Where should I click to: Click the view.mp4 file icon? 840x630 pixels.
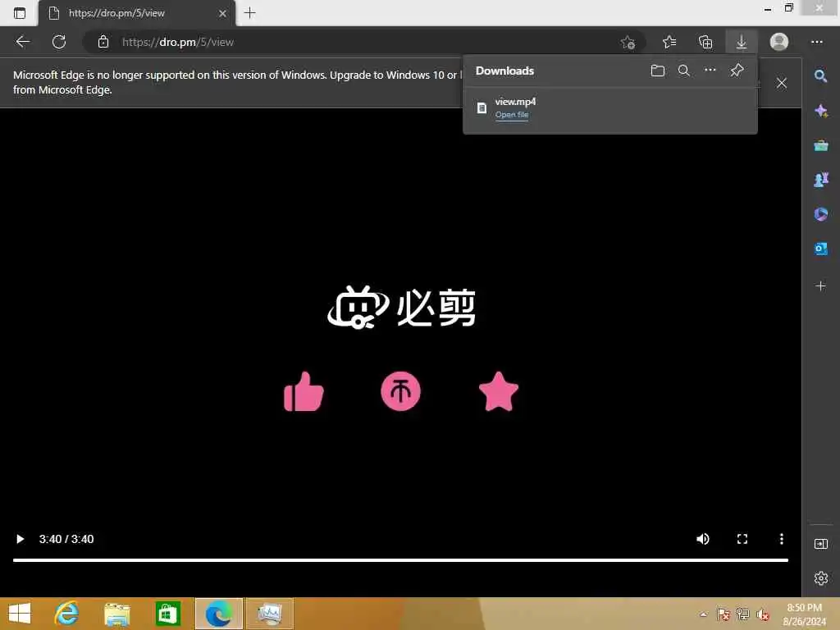point(482,107)
